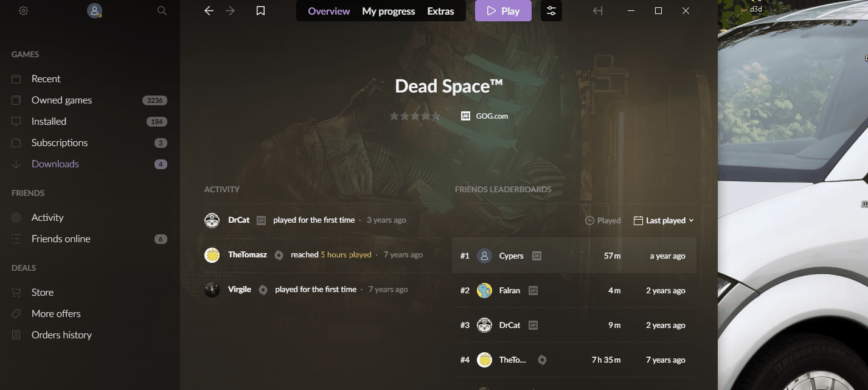Open GOG.com link under game title

pyautogui.click(x=491, y=116)
